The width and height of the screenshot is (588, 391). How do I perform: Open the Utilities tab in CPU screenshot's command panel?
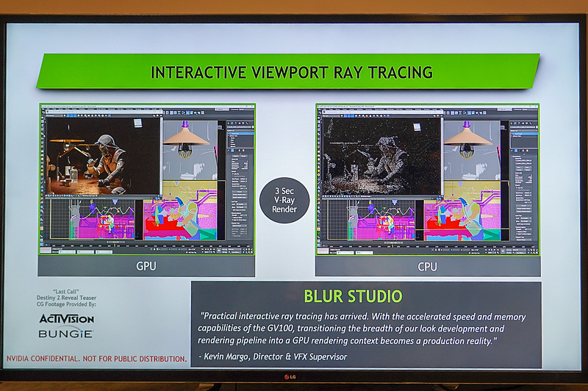[x=531, y=123]
